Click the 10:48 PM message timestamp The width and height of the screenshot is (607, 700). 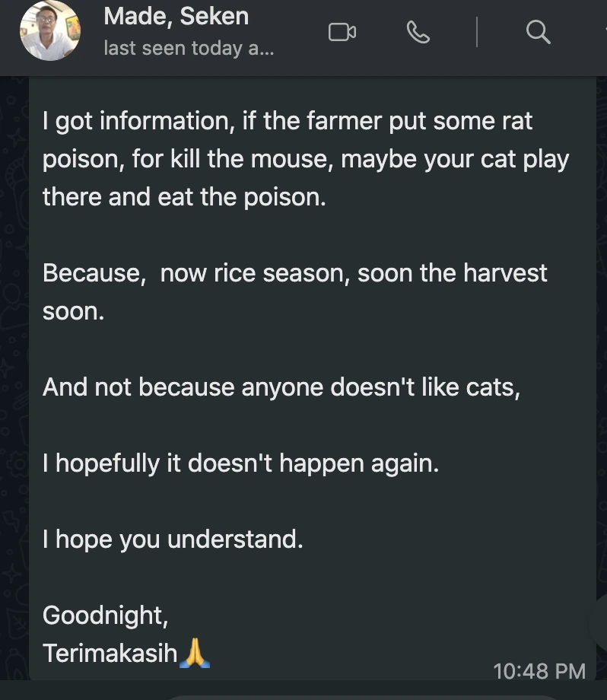pos(539,670)
